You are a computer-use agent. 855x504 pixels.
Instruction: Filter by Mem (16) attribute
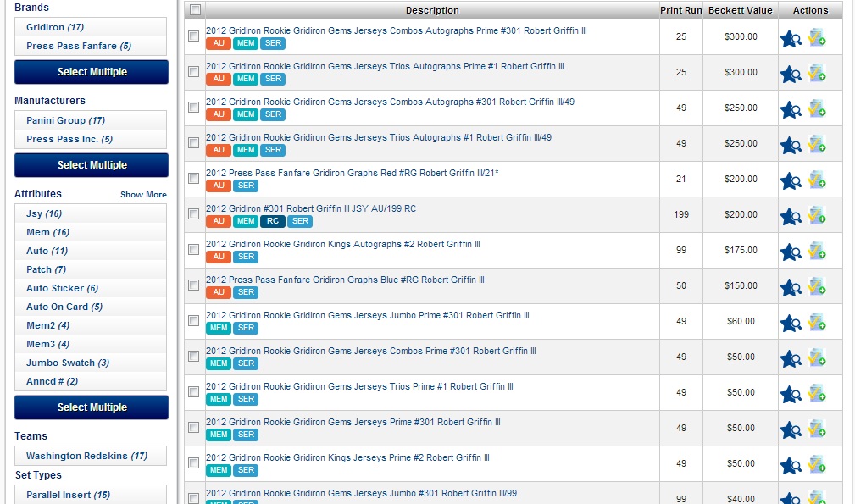(x=48, y=232)
